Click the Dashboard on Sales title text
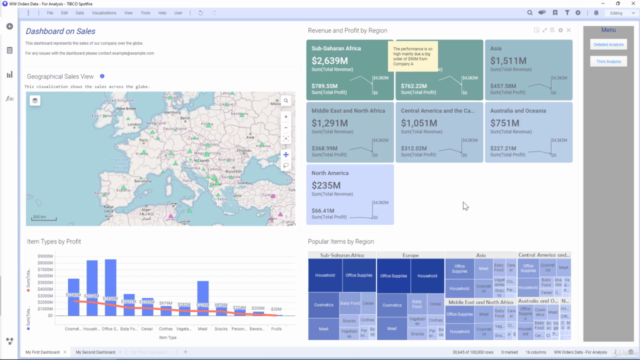This screenshot has width=640, height=360. coord(60,31)
